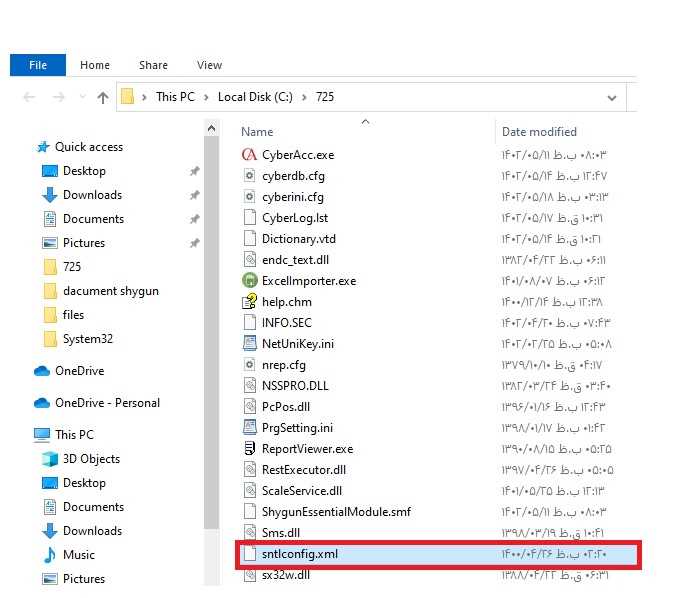Click the ReportViewer.exe icon
The image size is (678, 598).
250,449
